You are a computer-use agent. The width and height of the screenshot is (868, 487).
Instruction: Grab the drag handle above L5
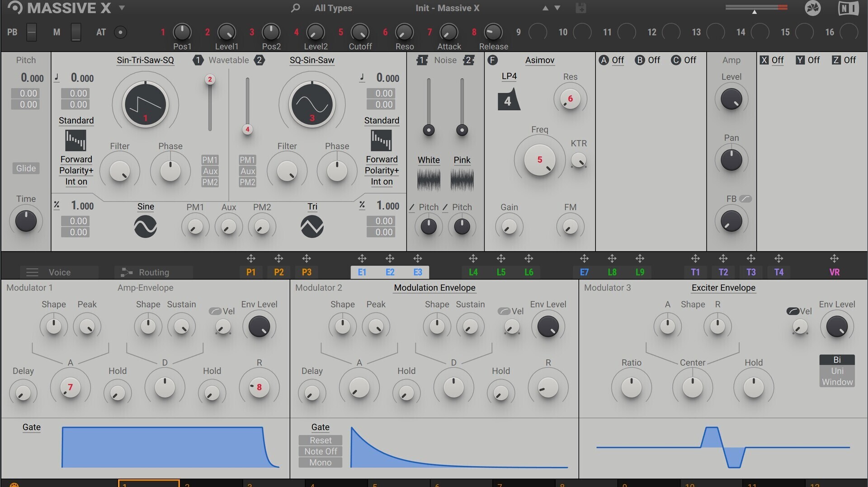pos(501,258)
